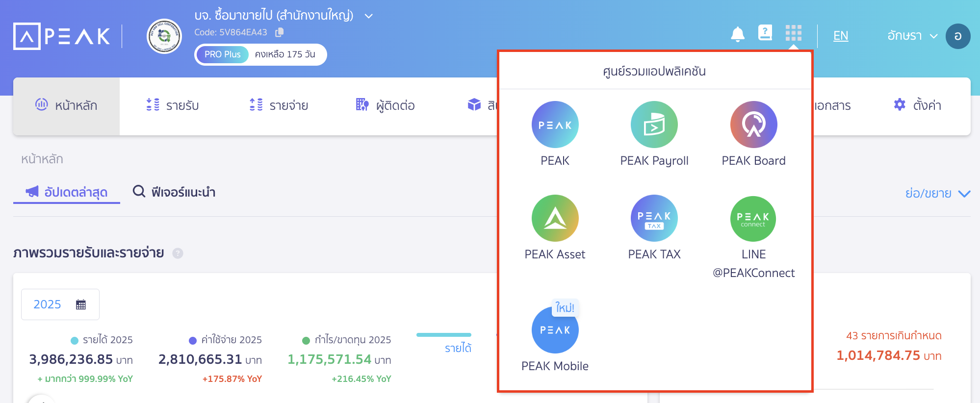Copy the company code 5V864EA43
This screenshot has width=980, height=403.
click(x=280, y=32)
